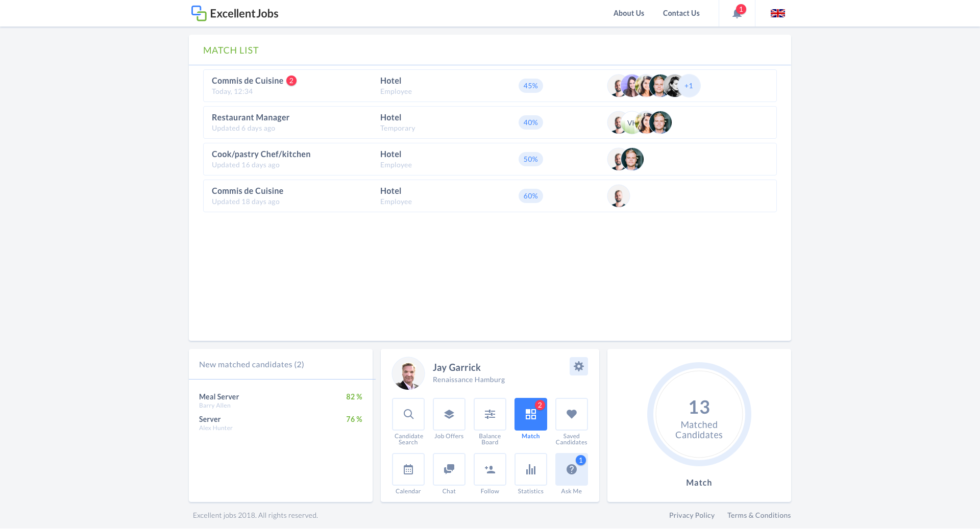Click the 60% match badge
The image size is (980, 529).
tap(530, 196)
